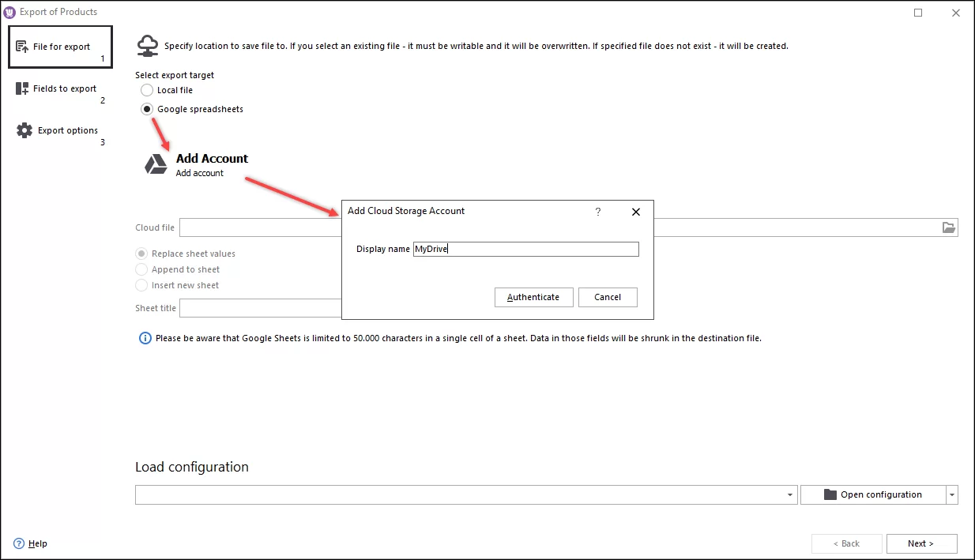Click the Export options gear icon
The width and height of the screenshot is (975, 560).
24,130
